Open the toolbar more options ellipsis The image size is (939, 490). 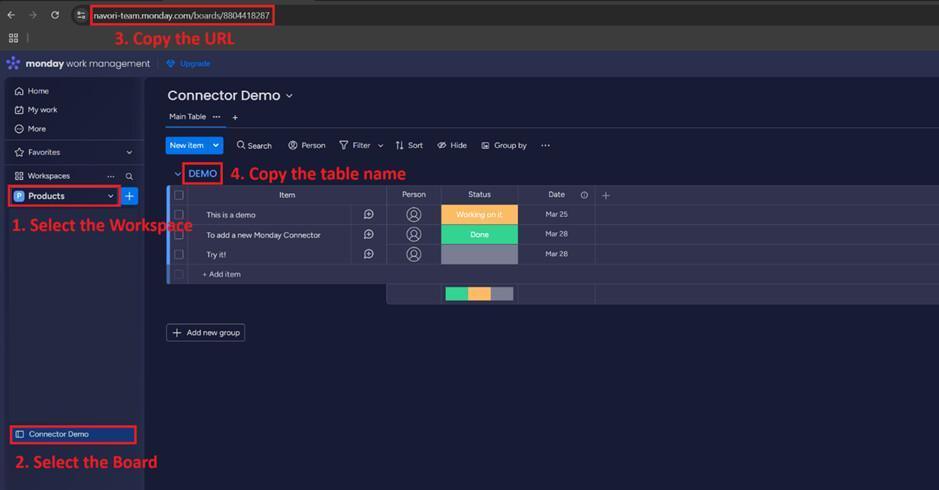545,146
